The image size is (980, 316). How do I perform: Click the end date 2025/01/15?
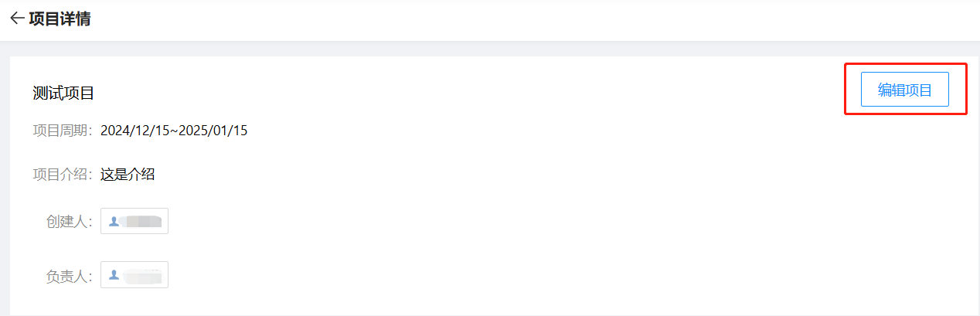click(213, 131)
